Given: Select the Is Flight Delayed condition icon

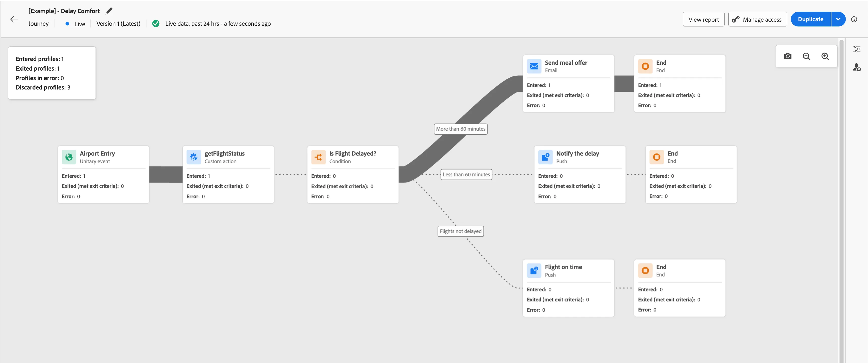Looking at the screenshot, I should (318, 157).
